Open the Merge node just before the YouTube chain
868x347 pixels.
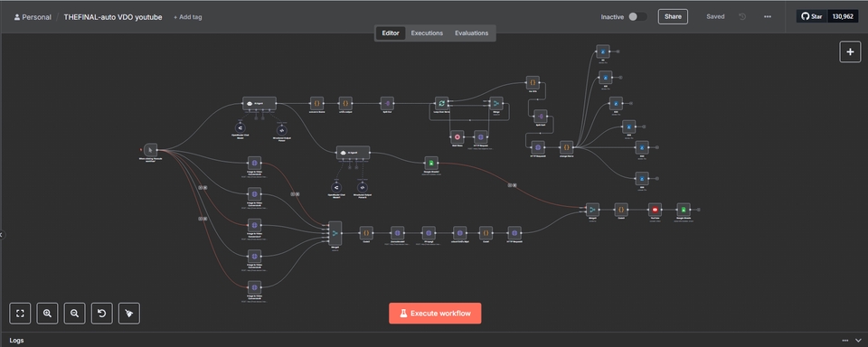click(592, 210)
